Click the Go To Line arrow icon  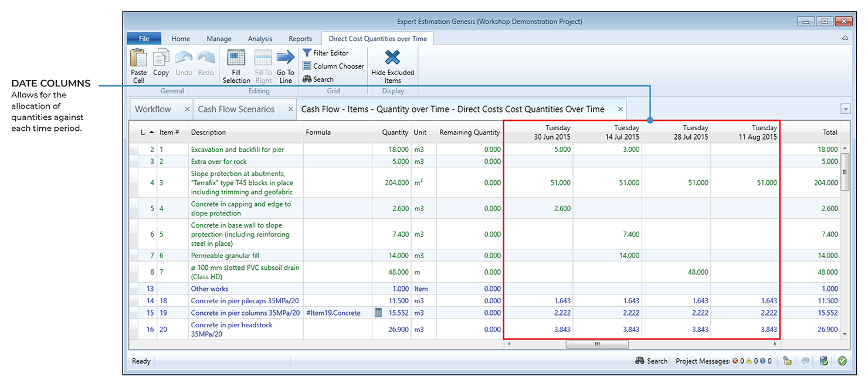pos(286,58)
